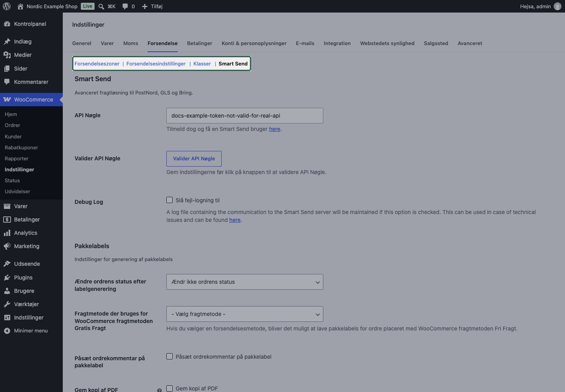Click the Betalinger dollar icon in the sidebar
This screenshot has height=392, width=565.
tap(7, 220)
